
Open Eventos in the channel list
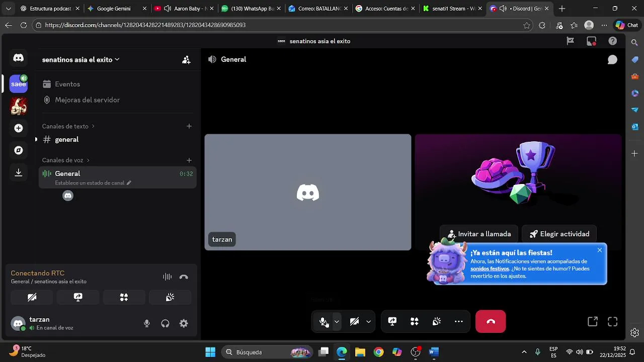[x=118, y=84]
